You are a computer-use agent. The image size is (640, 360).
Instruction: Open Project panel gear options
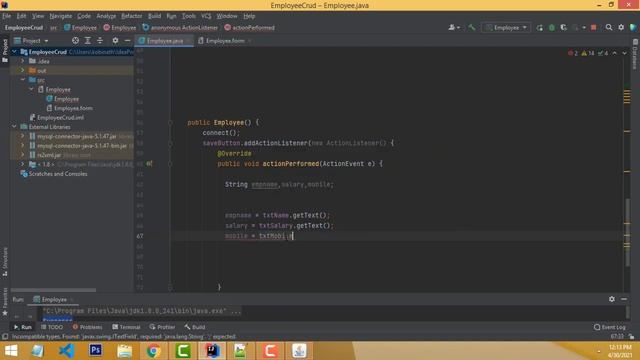click(115, 40)
